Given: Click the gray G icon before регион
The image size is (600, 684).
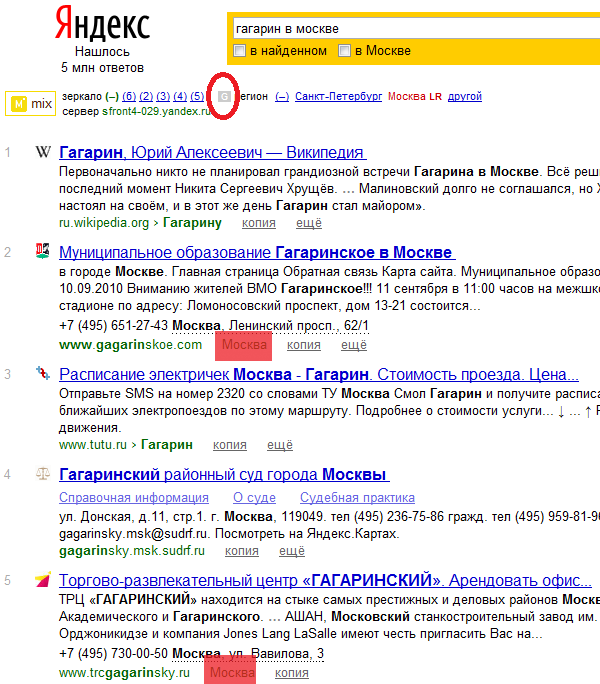Looking at the screenshot, I should (x=224, y=96).
